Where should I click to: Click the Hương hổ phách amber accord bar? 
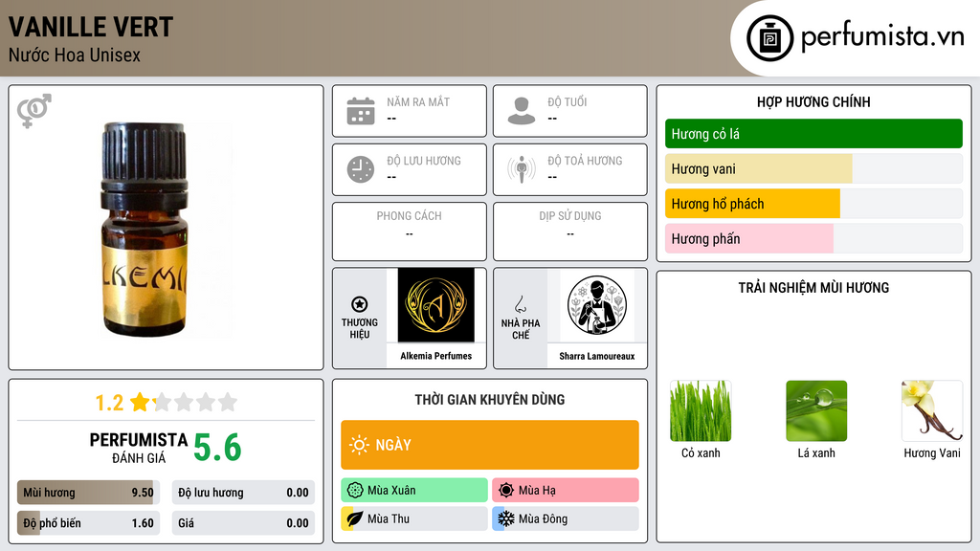tap(813, 204)
